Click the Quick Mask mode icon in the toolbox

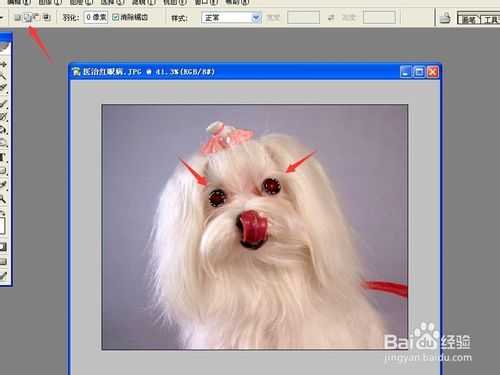(3, 247)
